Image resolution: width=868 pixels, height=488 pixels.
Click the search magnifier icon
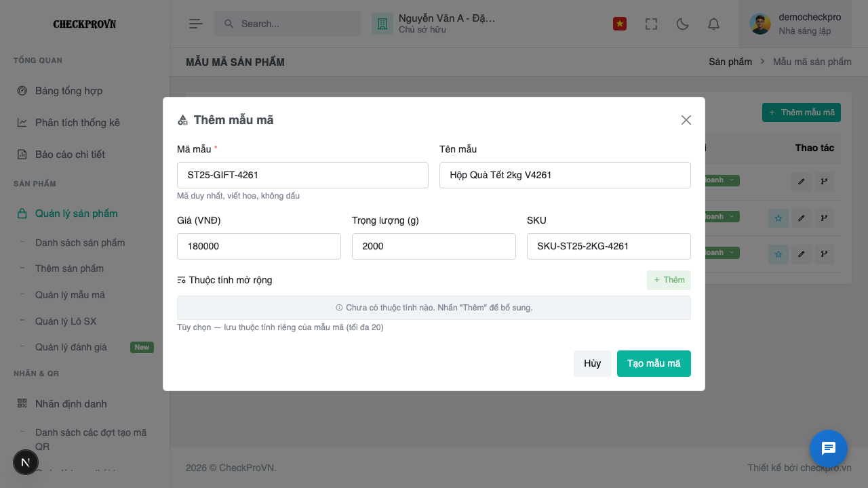tap(229, 24)
